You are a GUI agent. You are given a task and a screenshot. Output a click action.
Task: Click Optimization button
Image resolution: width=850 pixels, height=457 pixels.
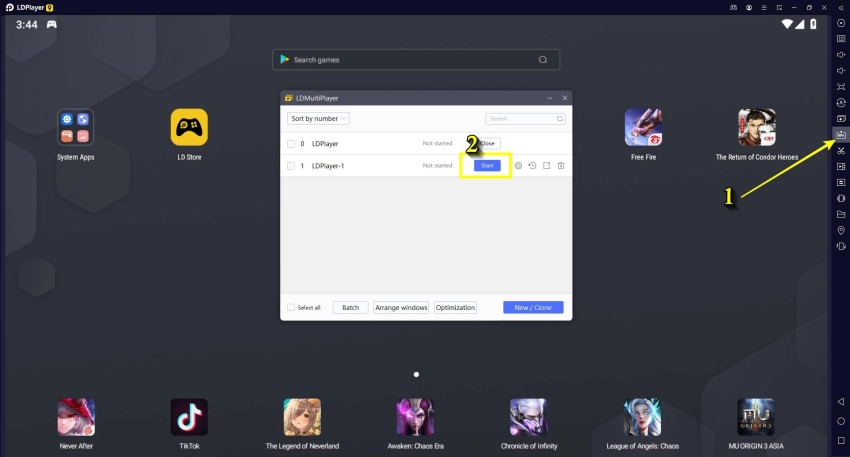455,307
